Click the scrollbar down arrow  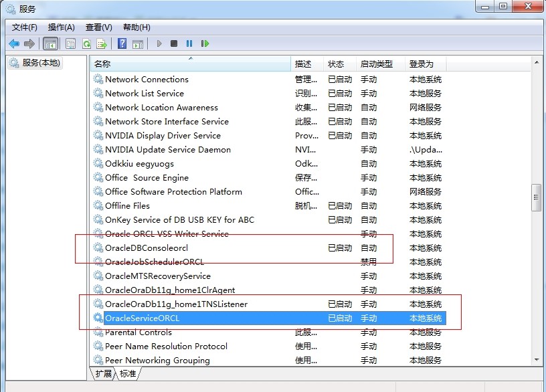click(536, 360)
